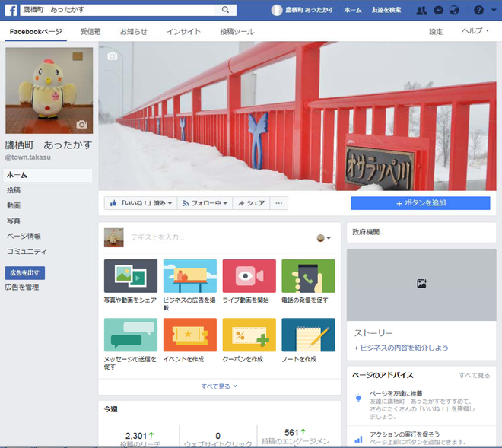Image resolution: width=502 pixels, height=448 pixels.
Task: Switch to Facebookページ tab
Action: tap(36, 32)
